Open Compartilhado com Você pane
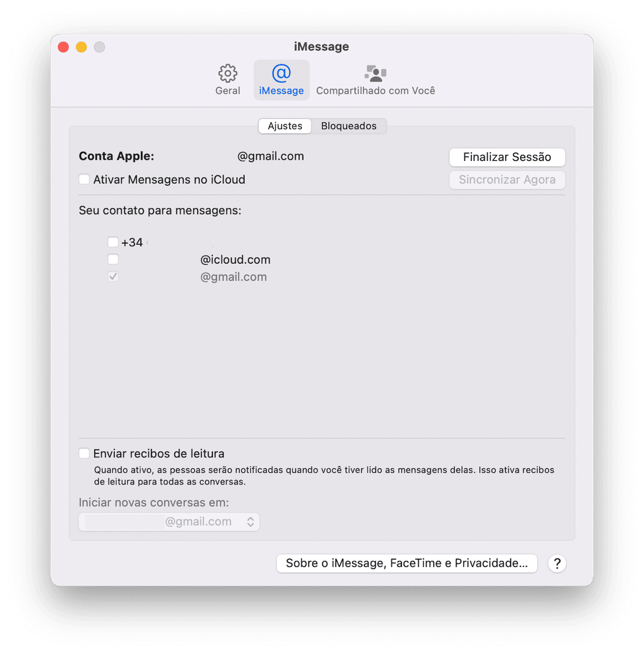The height and width of the screenshot is (653, 644). tap(375, 80)
